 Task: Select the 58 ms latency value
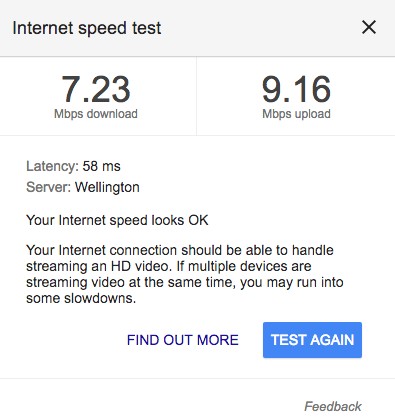click(101, 166)
